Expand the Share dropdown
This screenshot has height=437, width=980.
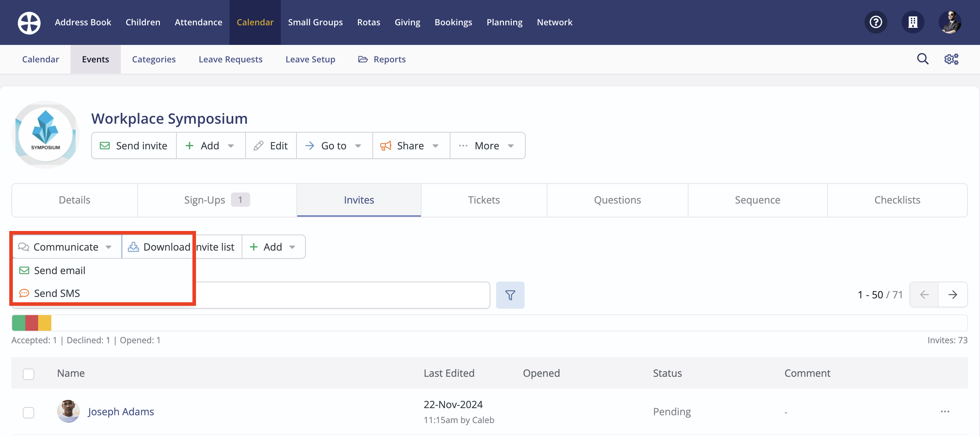click(x=411, y=146)
